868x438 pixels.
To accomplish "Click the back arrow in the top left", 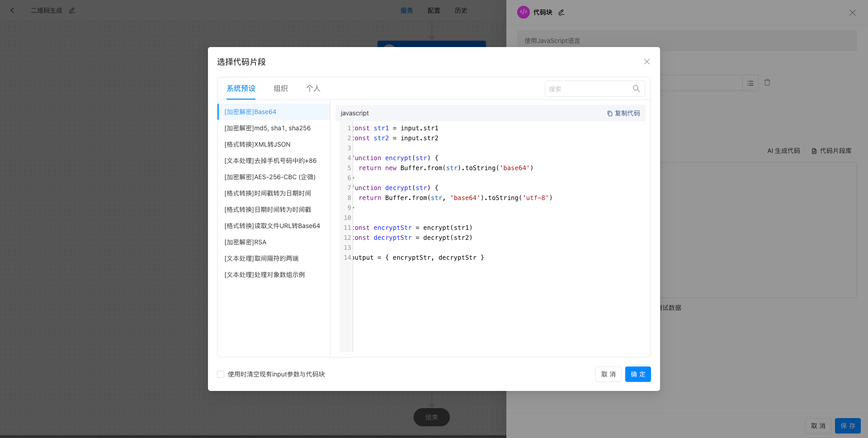I will [x=12, y=10].
